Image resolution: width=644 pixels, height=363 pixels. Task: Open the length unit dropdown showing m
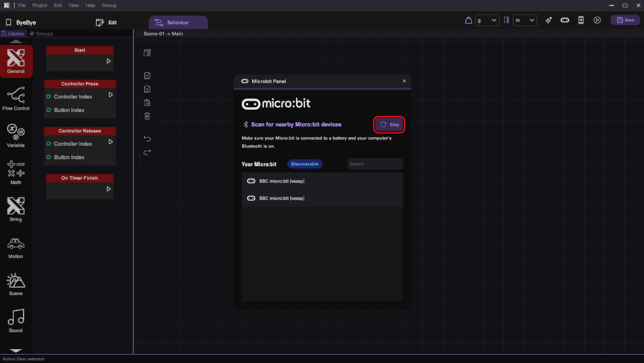[x=524, y=20]
